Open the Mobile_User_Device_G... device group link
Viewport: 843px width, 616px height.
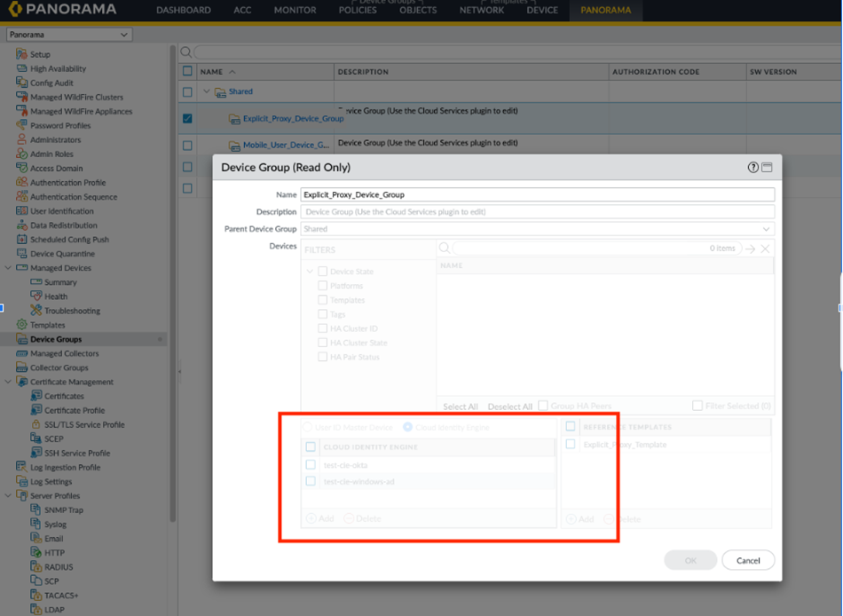286,145
